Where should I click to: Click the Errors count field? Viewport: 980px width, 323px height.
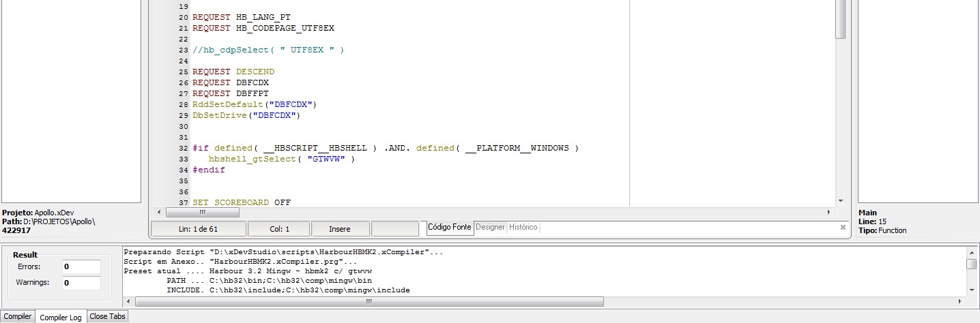click(81, 267)
